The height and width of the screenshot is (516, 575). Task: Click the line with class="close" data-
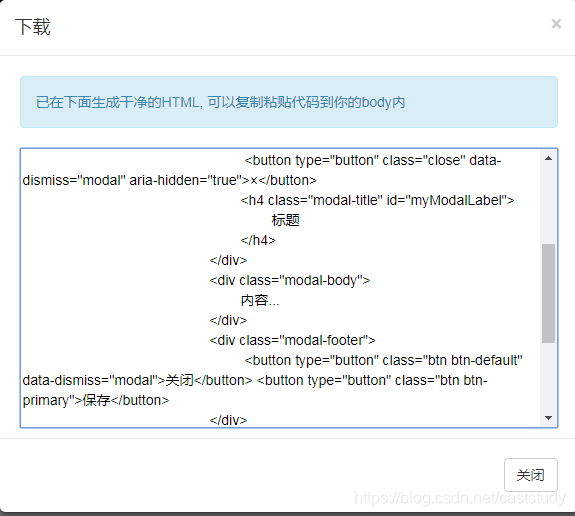click(x=373, y=160)
